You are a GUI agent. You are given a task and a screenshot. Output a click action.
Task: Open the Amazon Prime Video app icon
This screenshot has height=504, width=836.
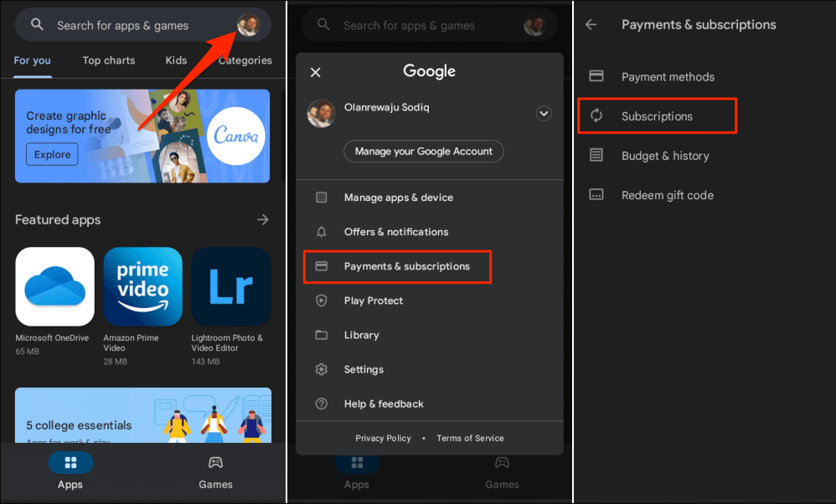[142, 286]
